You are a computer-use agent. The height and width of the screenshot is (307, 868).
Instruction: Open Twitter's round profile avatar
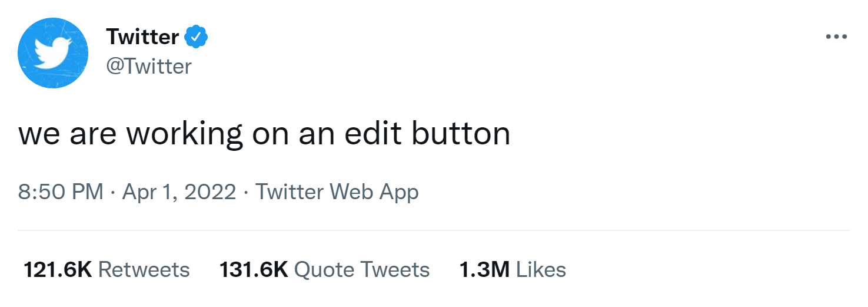point(53,53)
